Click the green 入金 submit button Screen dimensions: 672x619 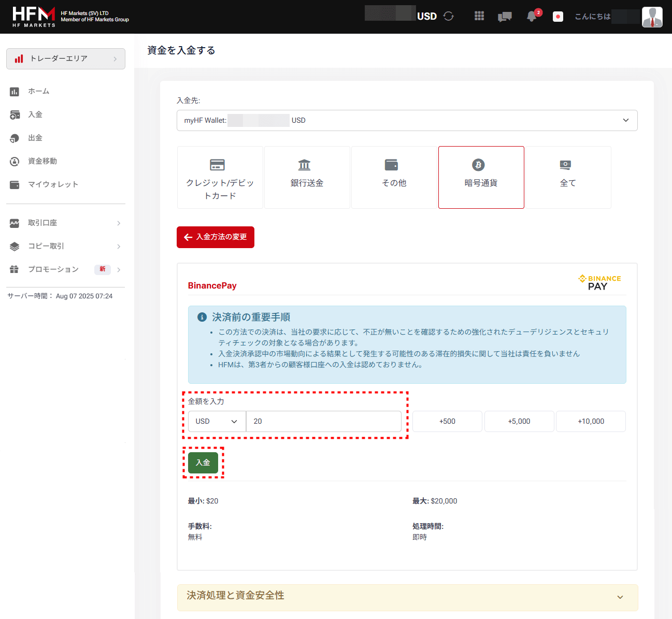203,463
